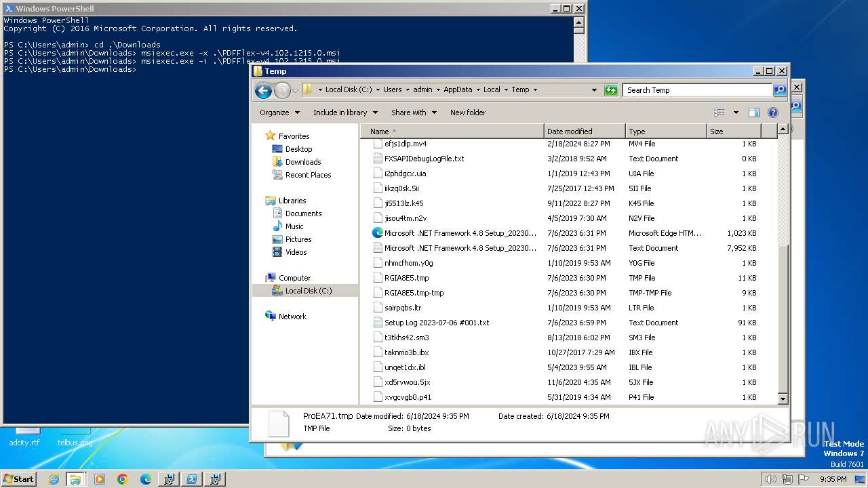Open the Share with menu
The image size is (868, 488).
point(414,113)
